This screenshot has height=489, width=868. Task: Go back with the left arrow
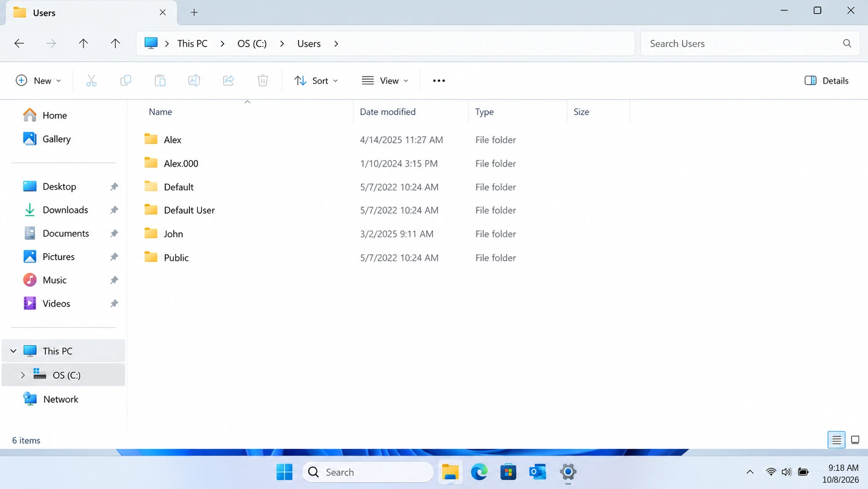(x=19, y=44)
